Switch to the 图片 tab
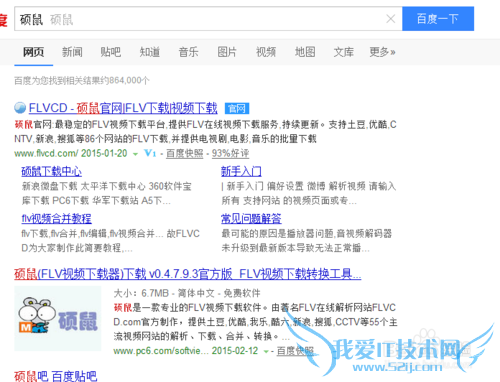The image size is (500, 382). 227,52
